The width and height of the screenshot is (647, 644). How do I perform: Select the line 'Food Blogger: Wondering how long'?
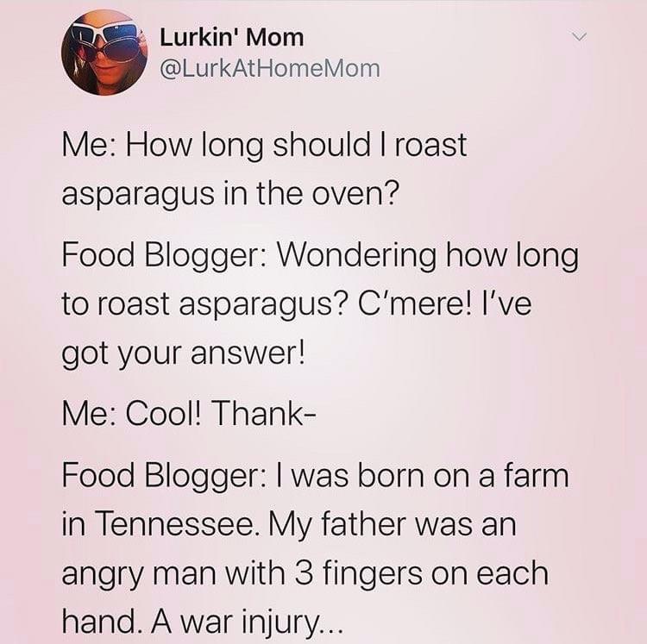coord(320,256)
